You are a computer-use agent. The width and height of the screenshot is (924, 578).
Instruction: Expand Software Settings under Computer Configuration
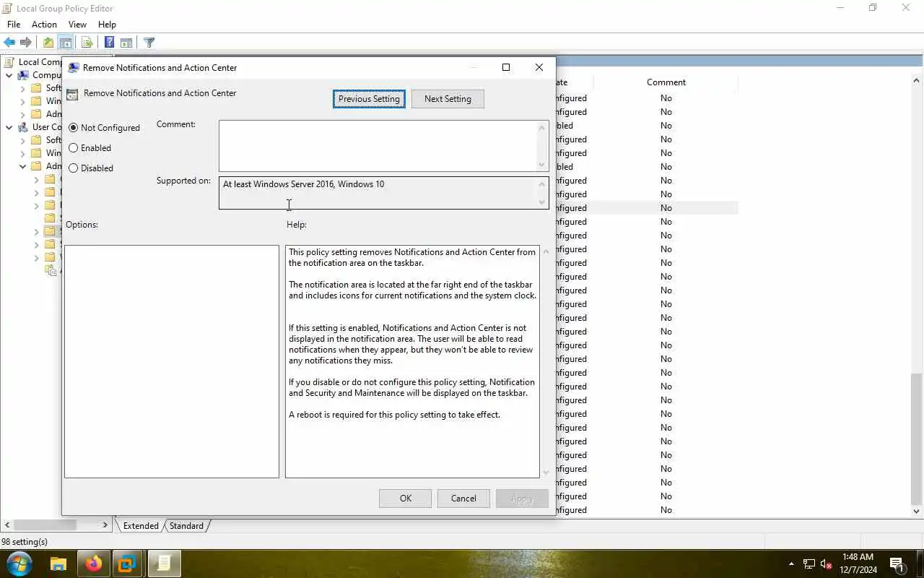23,88
